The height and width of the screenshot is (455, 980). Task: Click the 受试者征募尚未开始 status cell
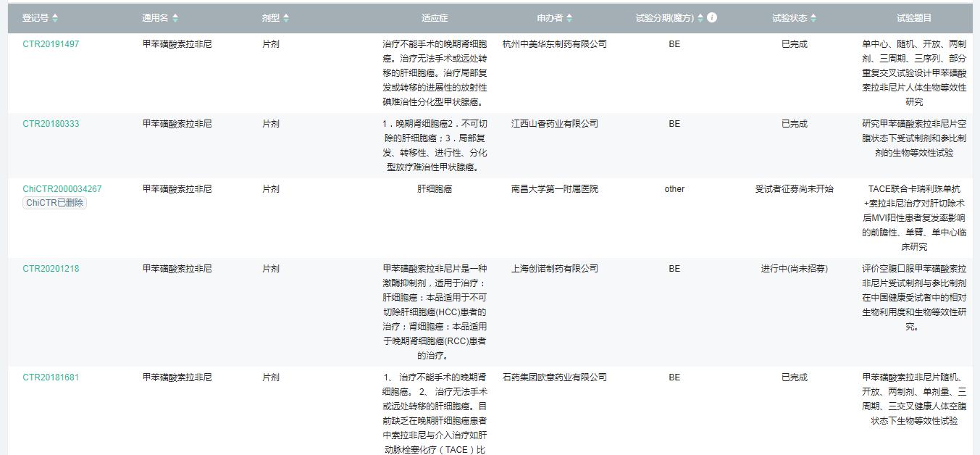tap(794, 189)
